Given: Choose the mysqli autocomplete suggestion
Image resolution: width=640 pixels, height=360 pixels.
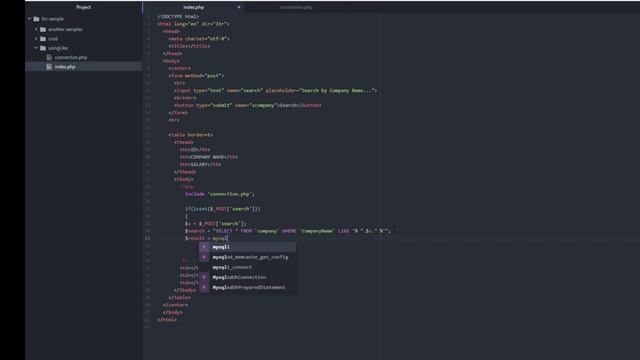Looking at the screenshot, I should (247, 247).
